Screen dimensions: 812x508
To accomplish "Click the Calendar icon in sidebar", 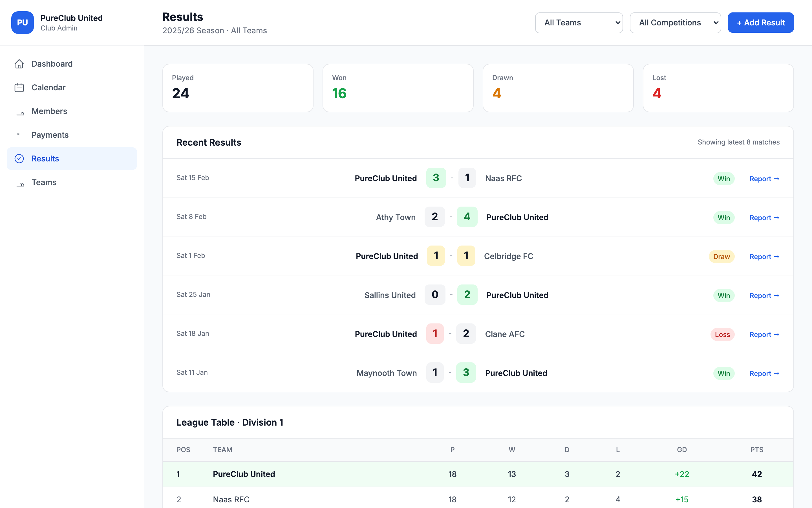I will click(19, 87).
